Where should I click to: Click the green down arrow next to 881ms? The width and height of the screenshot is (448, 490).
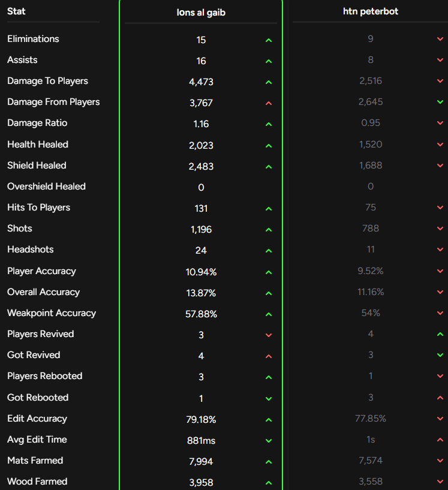point(268,441)
